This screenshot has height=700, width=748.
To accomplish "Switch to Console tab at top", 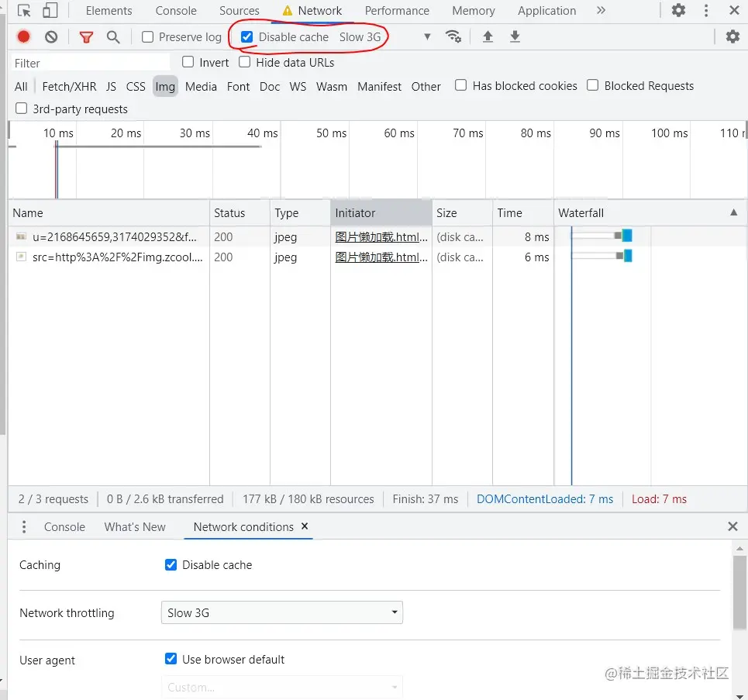I will coord(176,11).
